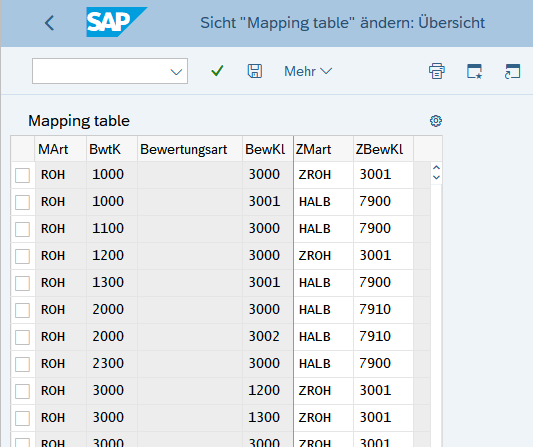Click BwtK value 2300
533x447 pixels.
108,363
